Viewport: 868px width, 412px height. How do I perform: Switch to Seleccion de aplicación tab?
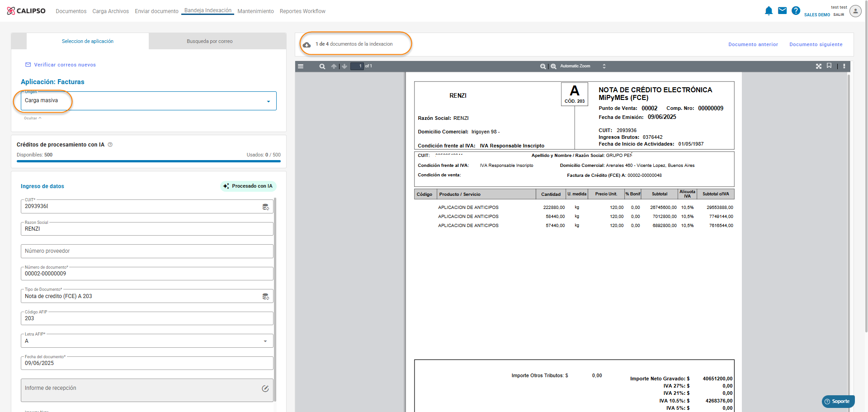tap(88, 41)
